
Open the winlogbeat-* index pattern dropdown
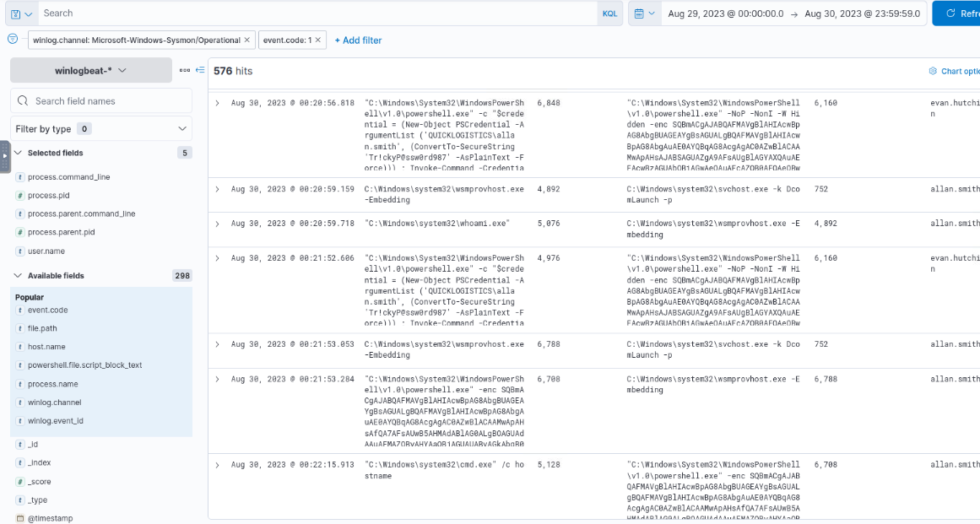pos(90,71)
